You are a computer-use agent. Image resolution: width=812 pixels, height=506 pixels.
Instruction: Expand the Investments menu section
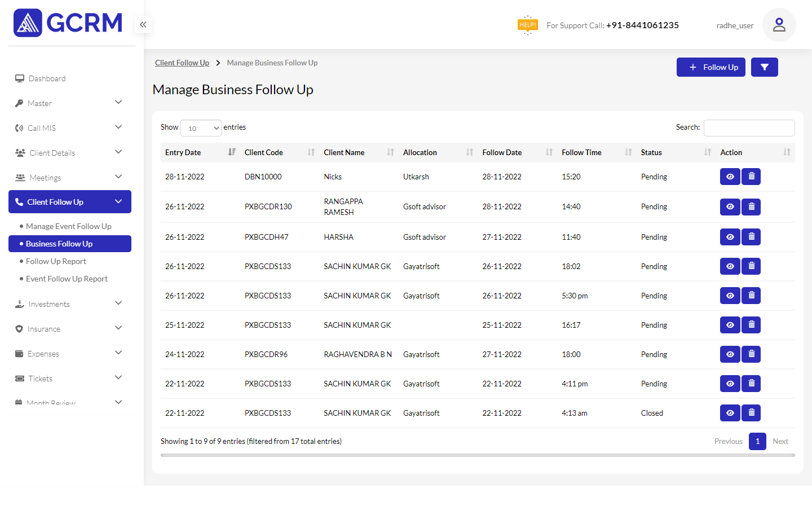click(x=69, y=304)
